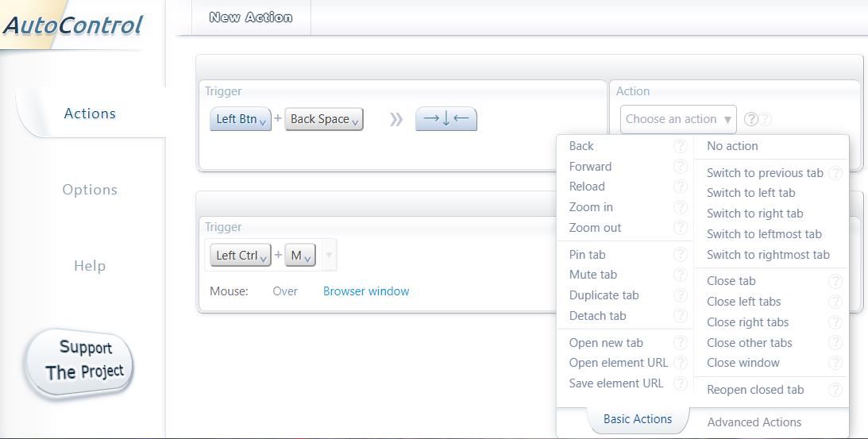Click help icon next to Reopen closed tab

835,390
